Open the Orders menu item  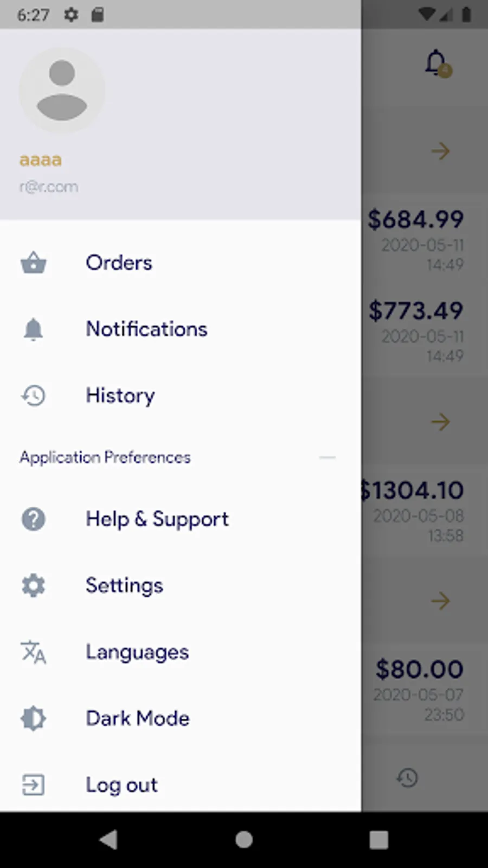(x=181, y=263)
